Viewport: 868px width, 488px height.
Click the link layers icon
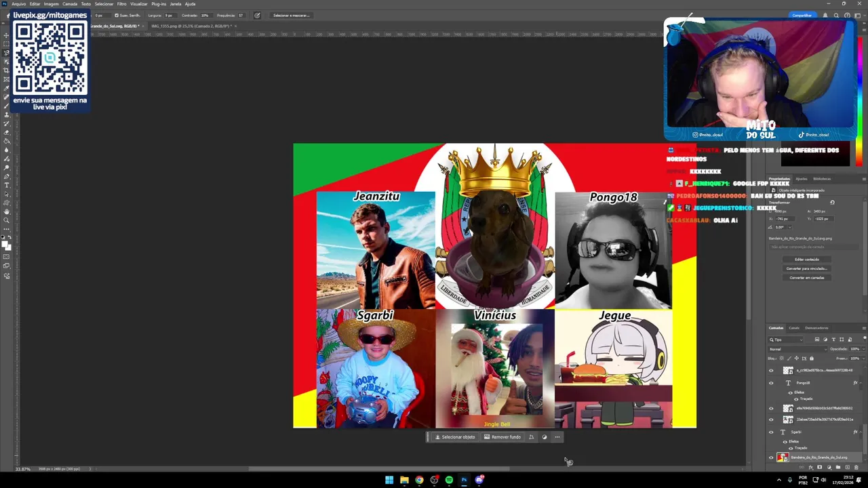802,467
